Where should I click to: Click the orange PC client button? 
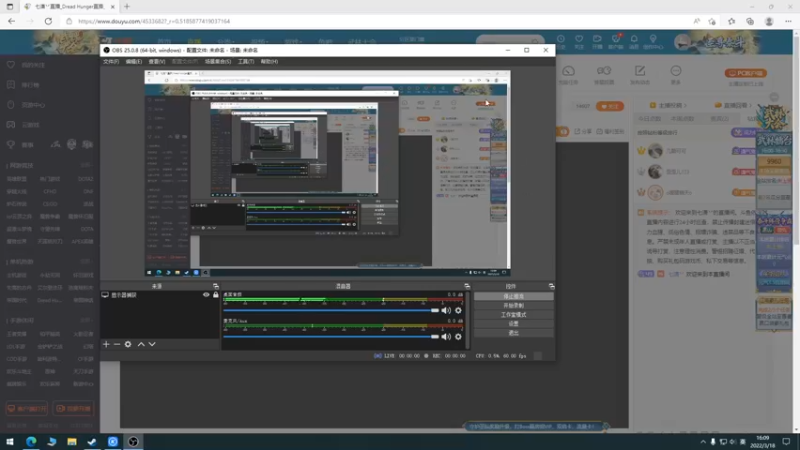coord(745,73)
